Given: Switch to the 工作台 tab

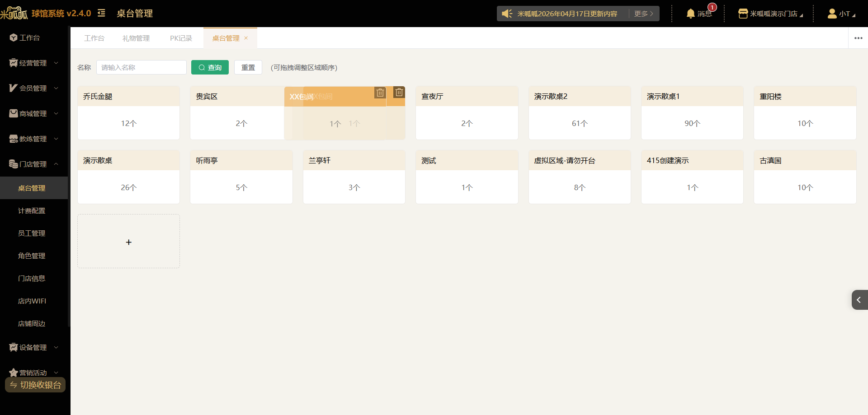Looking at the screenshot, I should [94, 38].
